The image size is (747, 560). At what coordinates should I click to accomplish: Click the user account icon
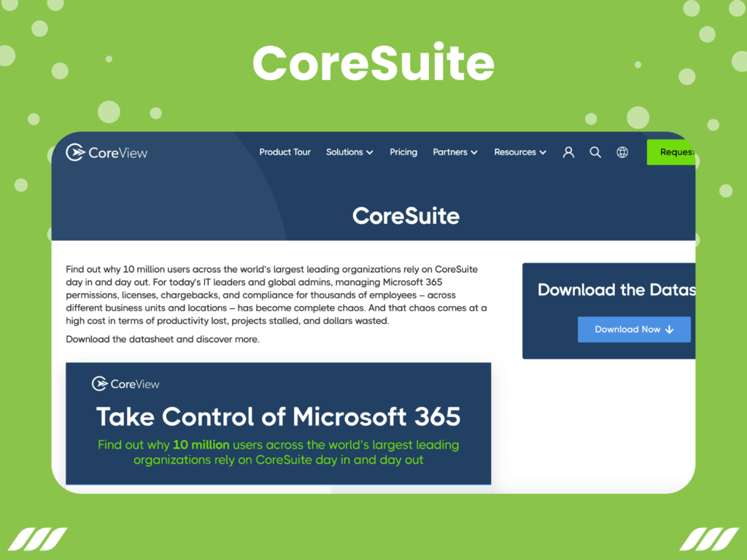(x=568, y=152)
